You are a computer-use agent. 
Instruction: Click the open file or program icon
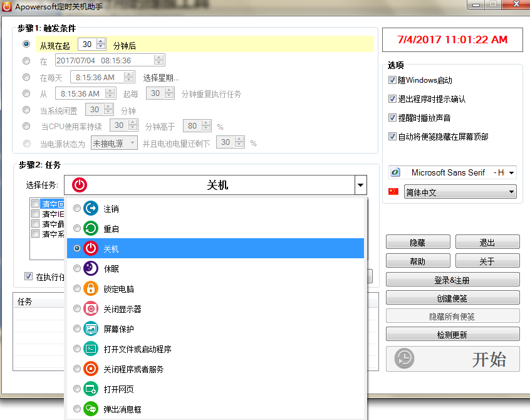point(91,349)
